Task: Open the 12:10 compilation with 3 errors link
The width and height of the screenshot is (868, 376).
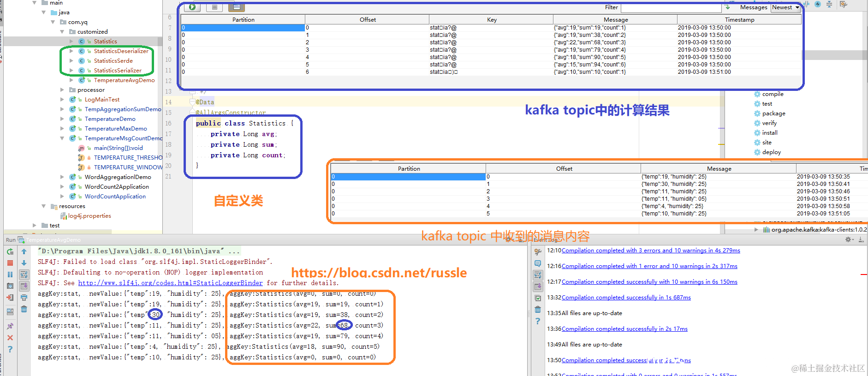Action: [x=651, y=251]
